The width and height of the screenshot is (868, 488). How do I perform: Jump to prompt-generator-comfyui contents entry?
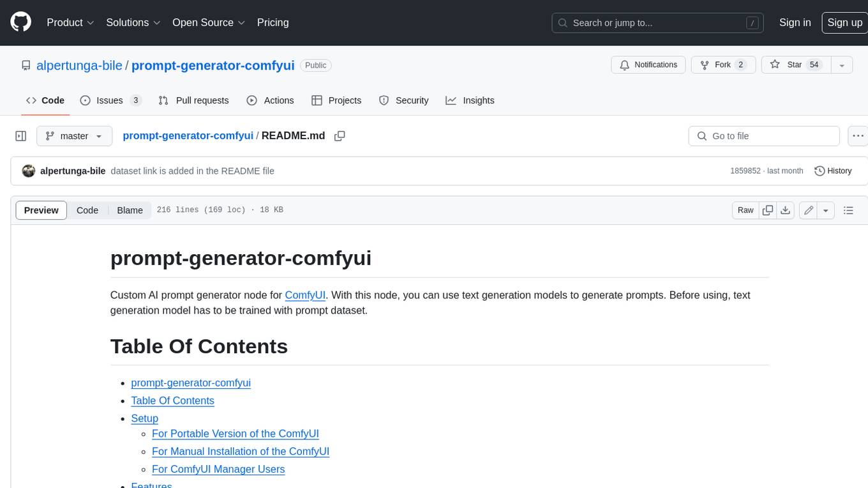point(191,383)
